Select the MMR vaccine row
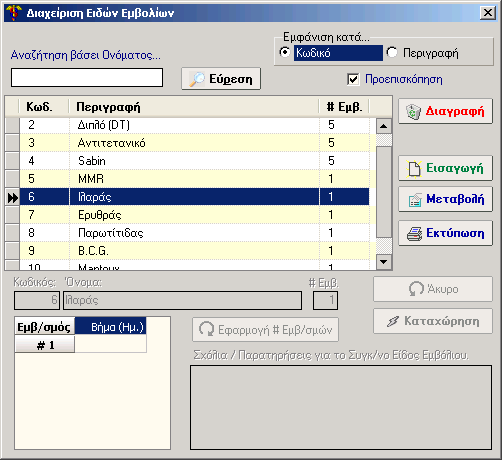 (x=194, y=179)
